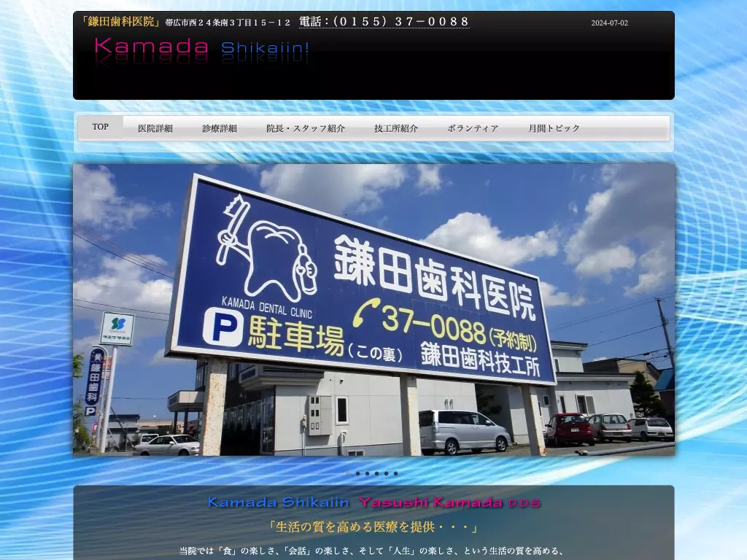Click the pink 'Yasushi Kamada DDS' text

449,502
